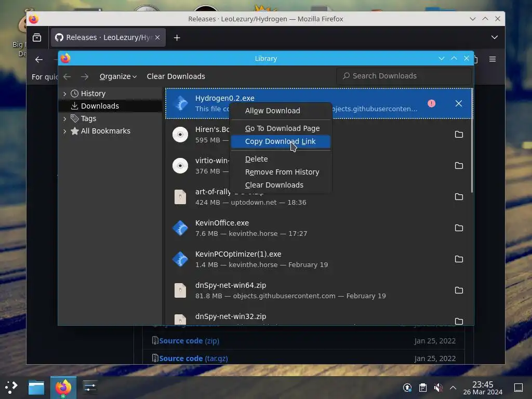This screenshot has width=532, height=399.
Task: Open file manager from taskbar
Action: (36, 387)
